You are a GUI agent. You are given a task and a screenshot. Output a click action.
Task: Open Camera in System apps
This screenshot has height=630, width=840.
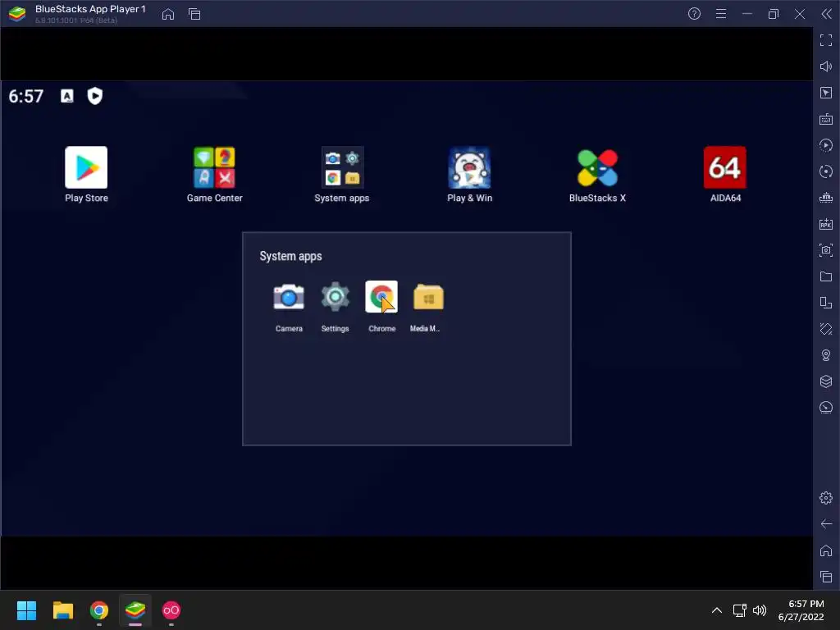289,297
